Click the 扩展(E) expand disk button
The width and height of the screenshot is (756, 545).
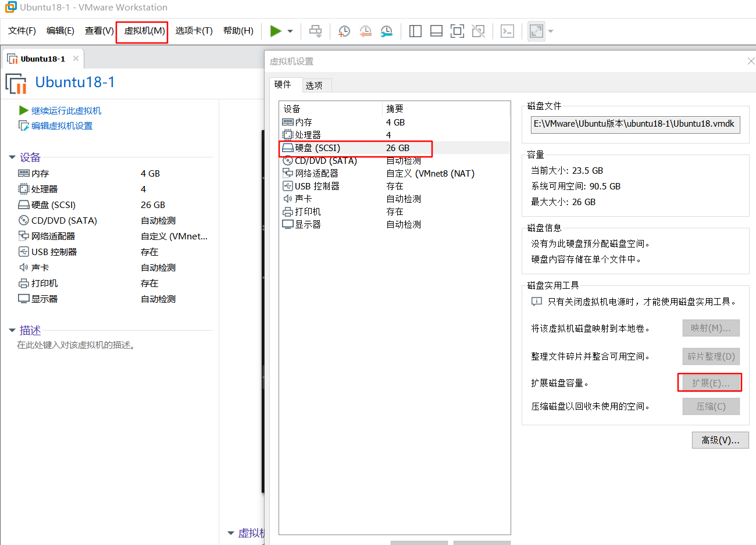click(x=710, y=382)
